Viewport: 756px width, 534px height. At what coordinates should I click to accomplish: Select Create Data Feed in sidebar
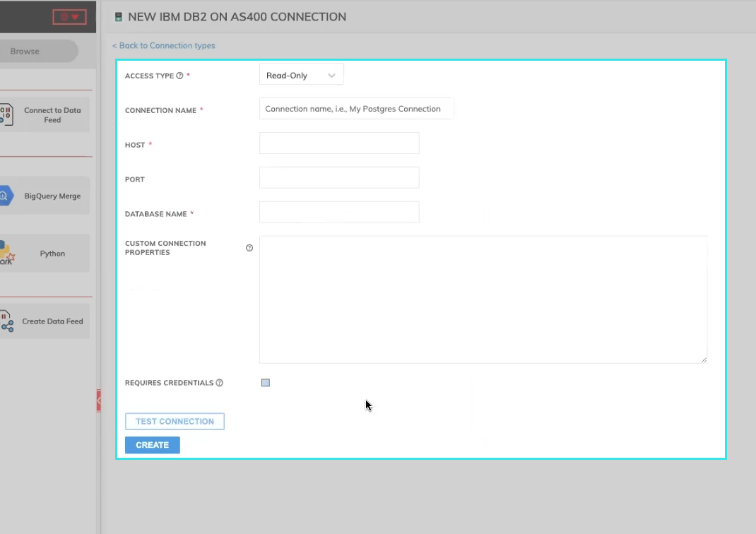45,321
